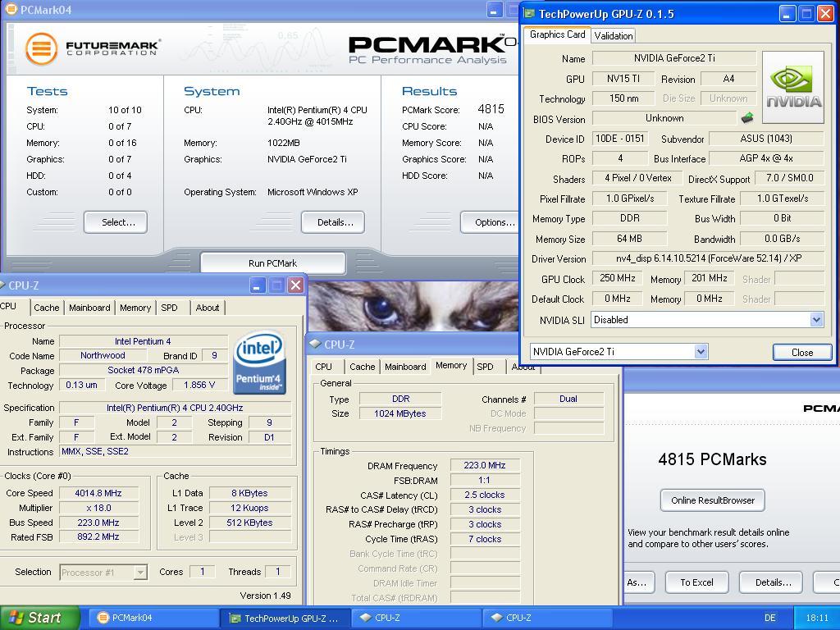Click the DRAM Frequency value 223.0 MHz
840x630 pixels.
click(x=485, y=465)
